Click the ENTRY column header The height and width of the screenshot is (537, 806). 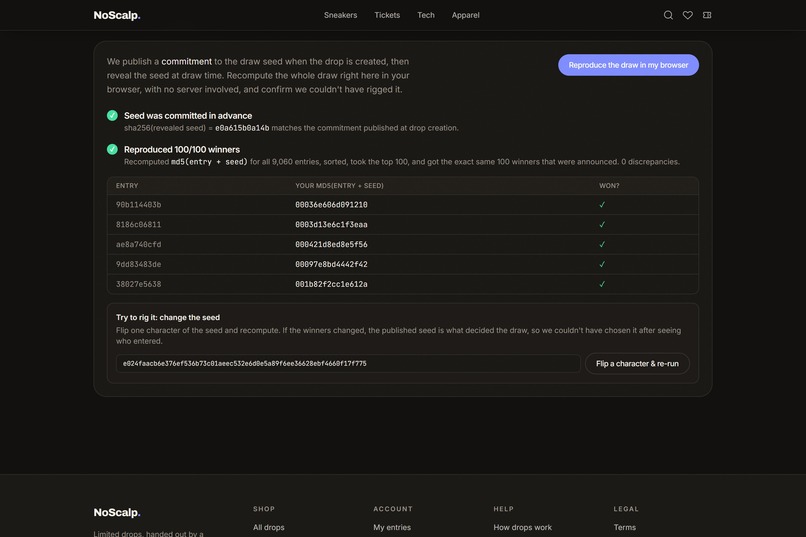tap(127, 186)
